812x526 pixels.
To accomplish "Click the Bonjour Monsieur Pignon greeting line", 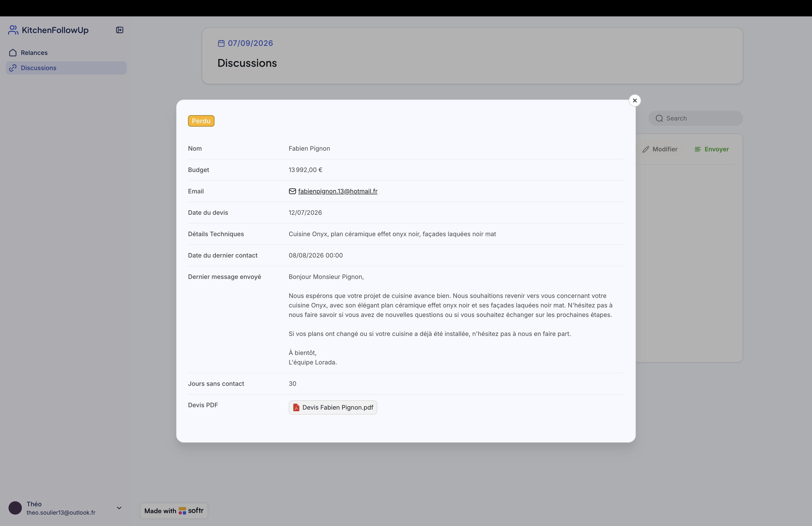I will 326,277.
